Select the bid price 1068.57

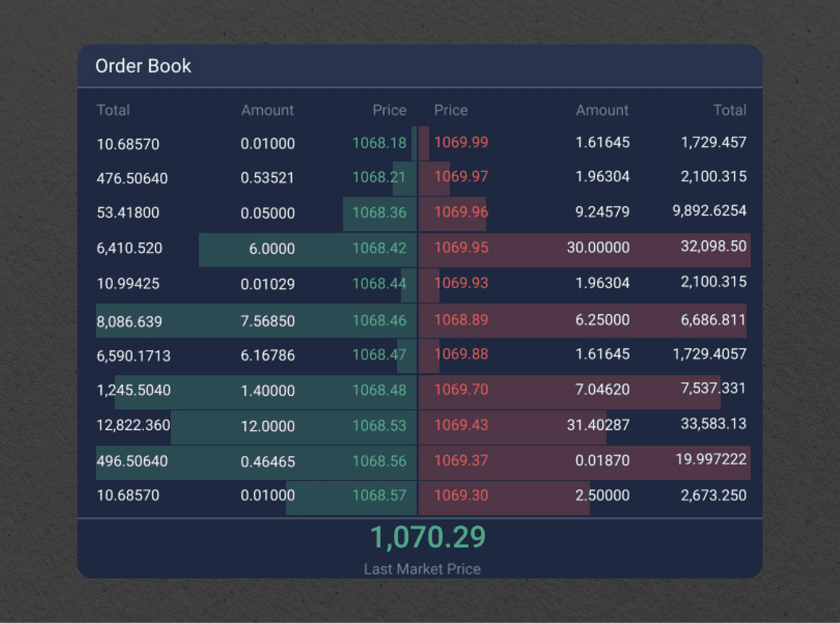[x=380, y=495]
